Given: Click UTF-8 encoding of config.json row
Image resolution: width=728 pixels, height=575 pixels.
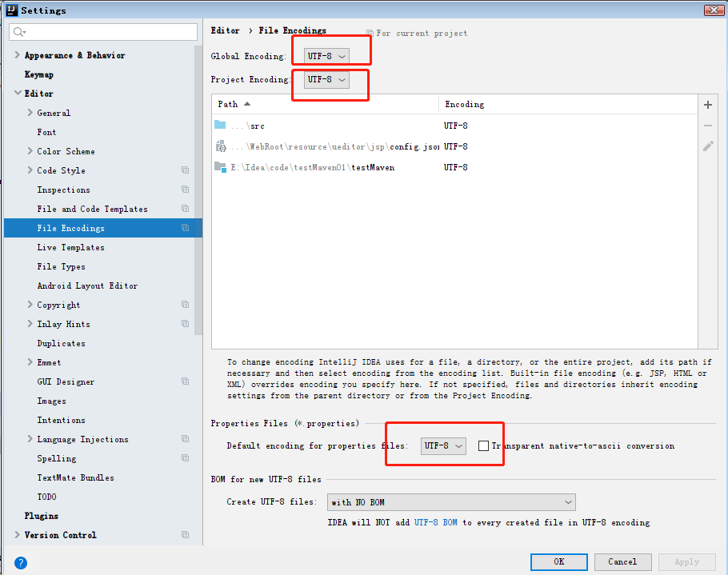Looking at the screenshot, I should click(x=455, y=146).
